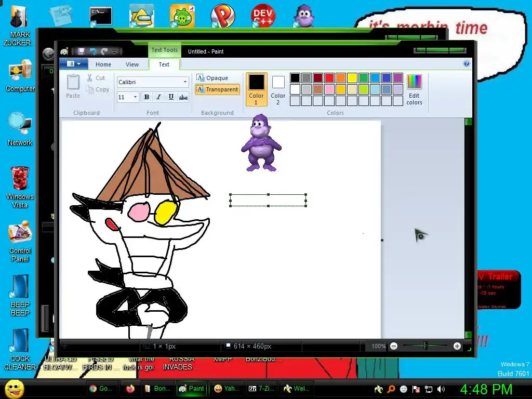Select the green pig Bad Piggies desktop icon

click(182, 16)
